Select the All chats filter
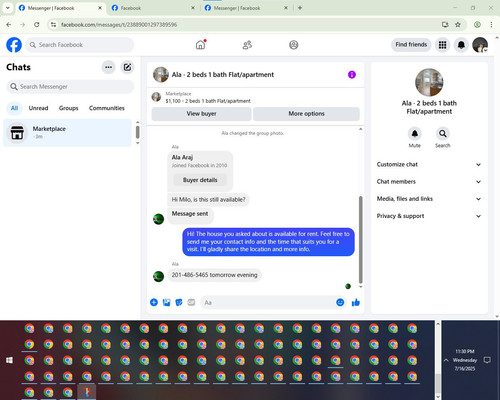This screenshot has height=400, width=500. 14,108
